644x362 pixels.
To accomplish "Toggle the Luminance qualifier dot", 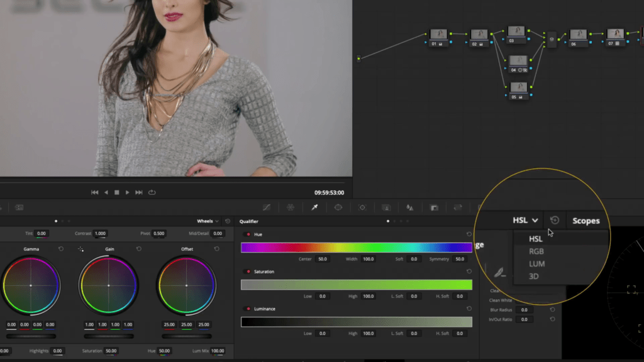I will coord(248,309).
